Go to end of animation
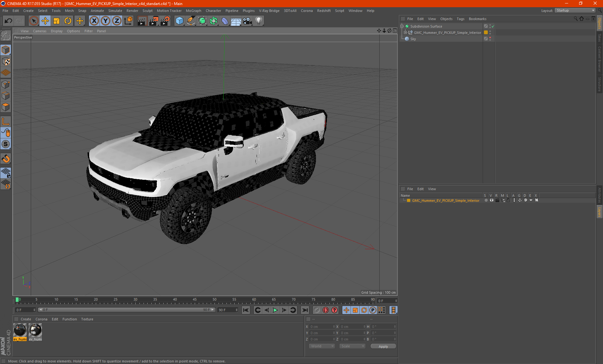 305,310
